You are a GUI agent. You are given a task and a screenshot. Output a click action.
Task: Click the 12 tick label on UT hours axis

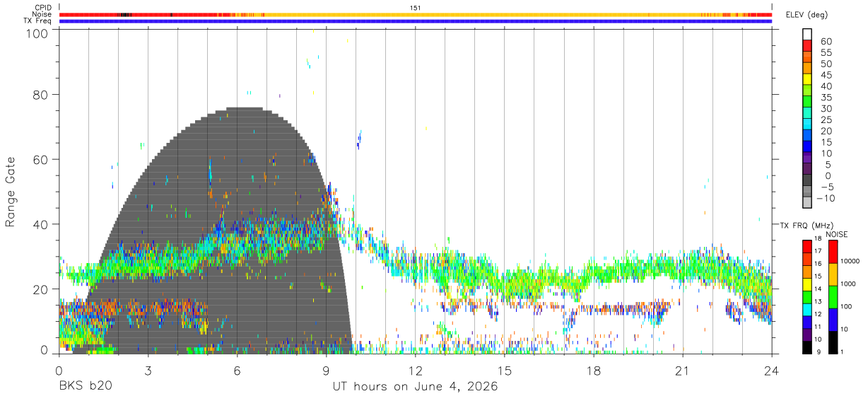point(415,370)
